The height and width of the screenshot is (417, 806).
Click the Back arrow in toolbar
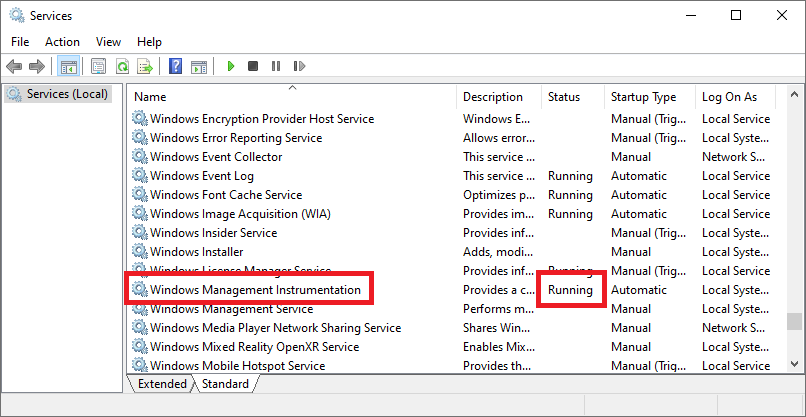[x=14, y=66]
